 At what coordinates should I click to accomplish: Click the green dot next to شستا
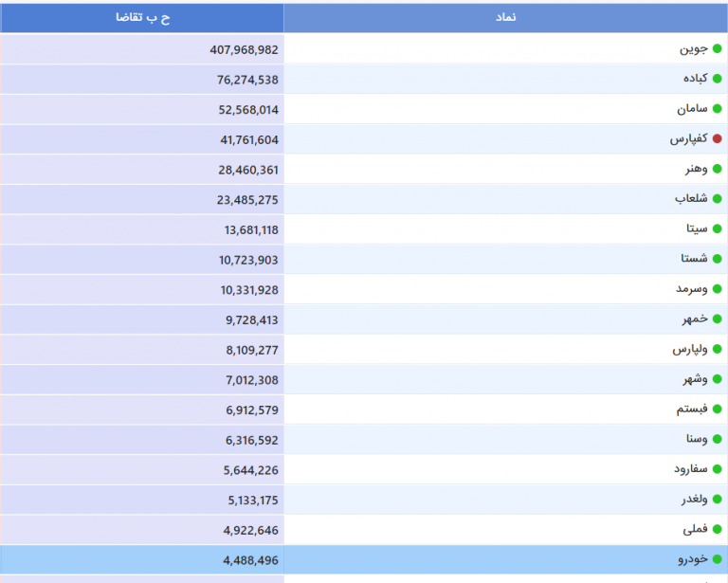[717, 259]
